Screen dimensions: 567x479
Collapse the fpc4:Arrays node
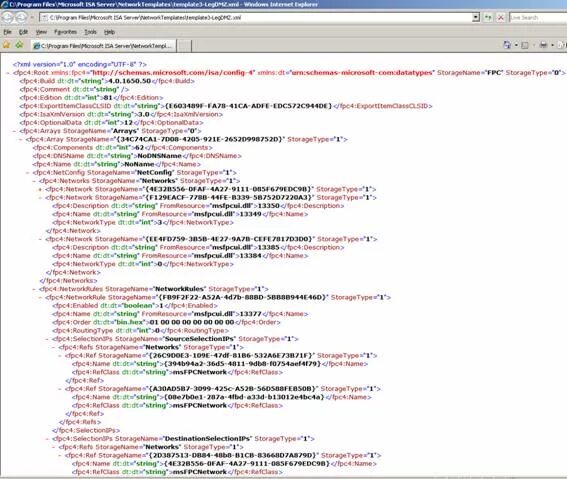pos(14,131)
